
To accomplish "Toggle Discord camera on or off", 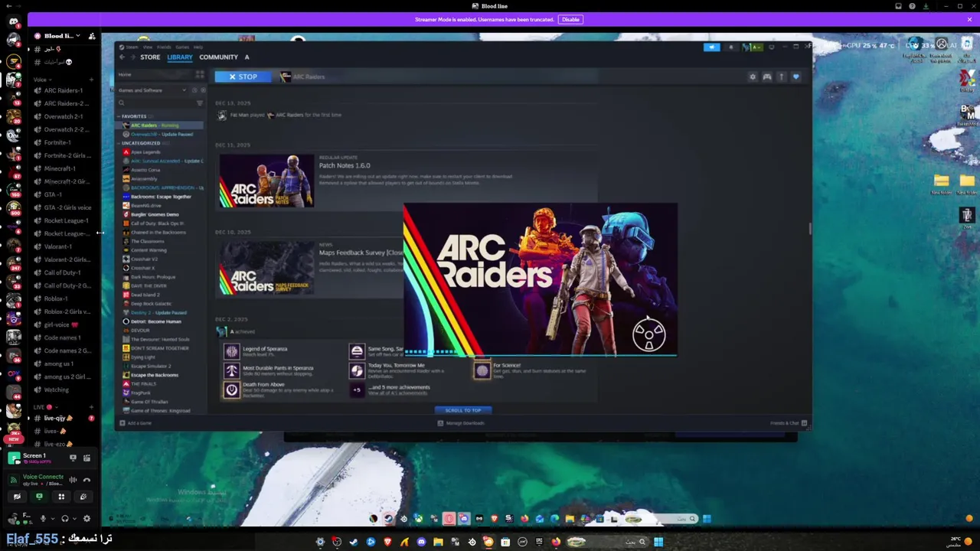I will 17,497.
